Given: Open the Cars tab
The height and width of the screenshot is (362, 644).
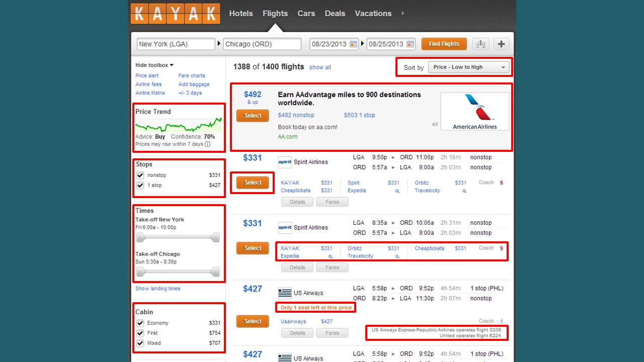Looking at the screenshot, I should (306, 14).
